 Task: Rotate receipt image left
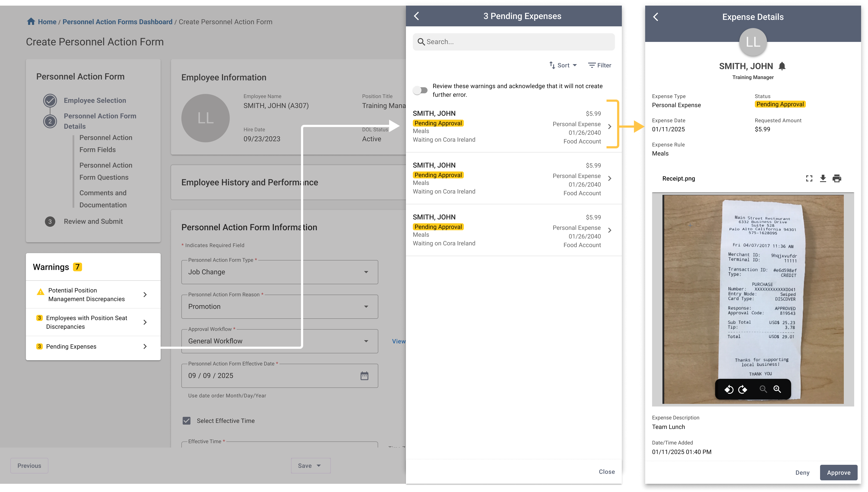729,389
